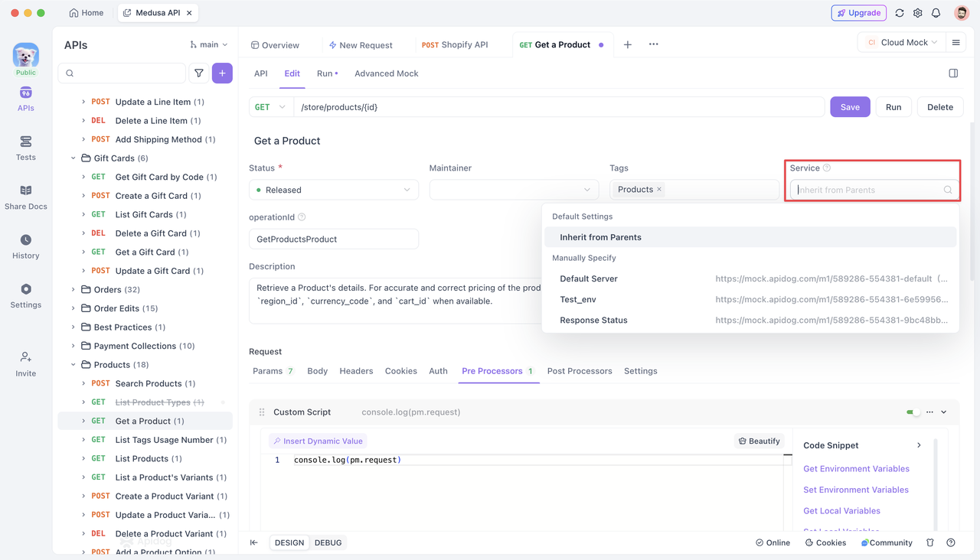Click the Delete button
This screenshot has width=980, height=560.
pyautogui.click(x=940, y=107)
